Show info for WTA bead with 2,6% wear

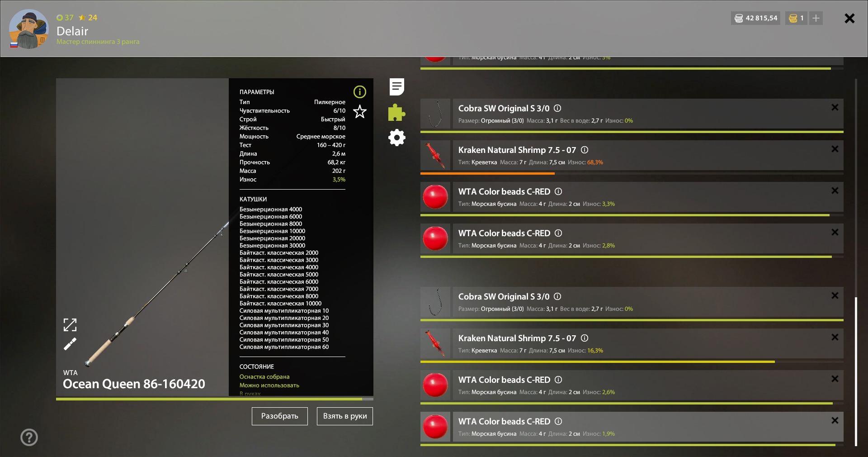click(x=558, y=380)
